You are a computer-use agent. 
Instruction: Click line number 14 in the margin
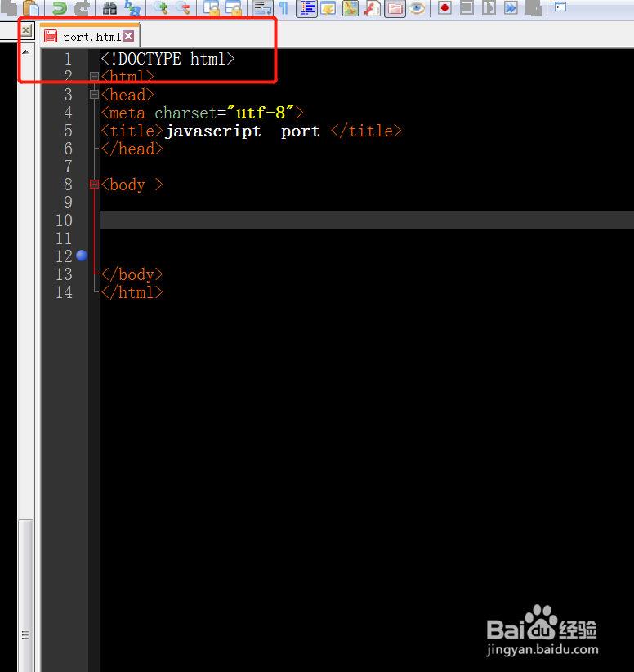[65, 292]
